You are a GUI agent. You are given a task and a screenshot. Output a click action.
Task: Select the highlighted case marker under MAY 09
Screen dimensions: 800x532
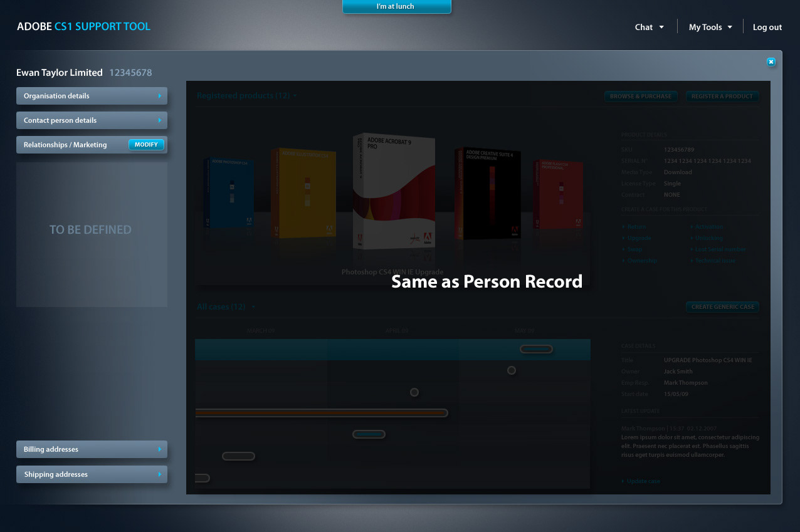(536, 349)
